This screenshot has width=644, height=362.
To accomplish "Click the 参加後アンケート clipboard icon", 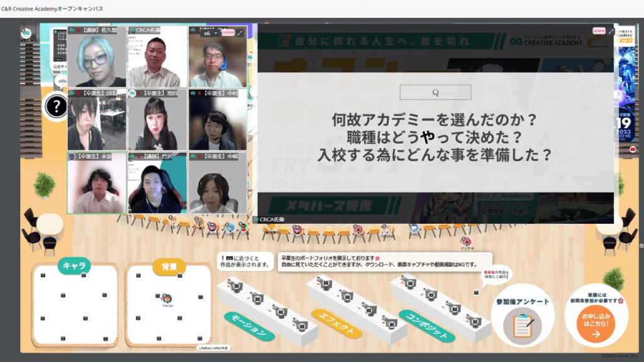I will 523,324.
